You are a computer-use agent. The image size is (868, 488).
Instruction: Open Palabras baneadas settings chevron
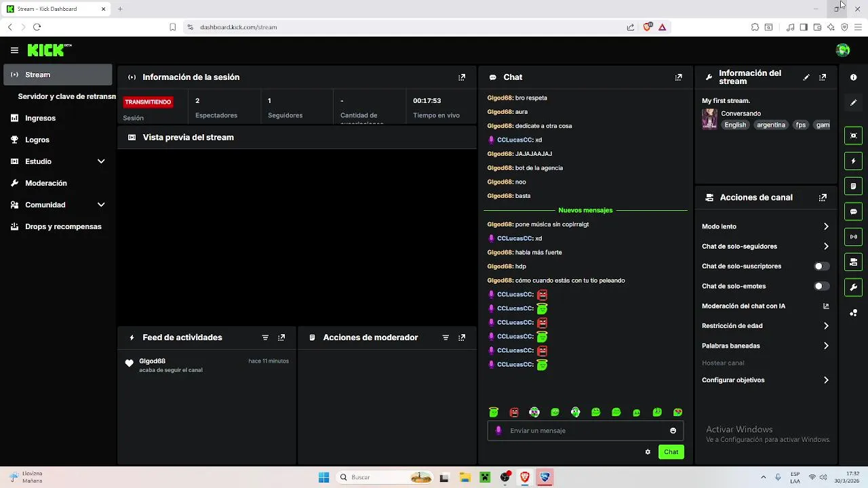[x=826, y=346]
